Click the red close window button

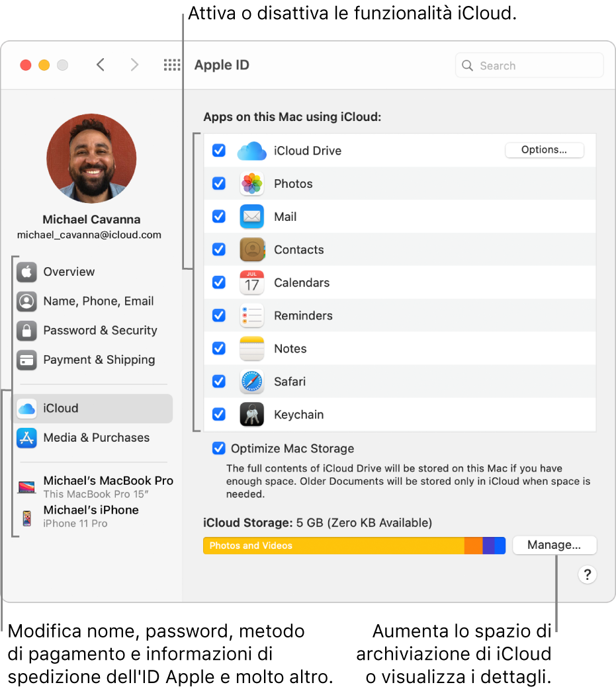point(26,65)
